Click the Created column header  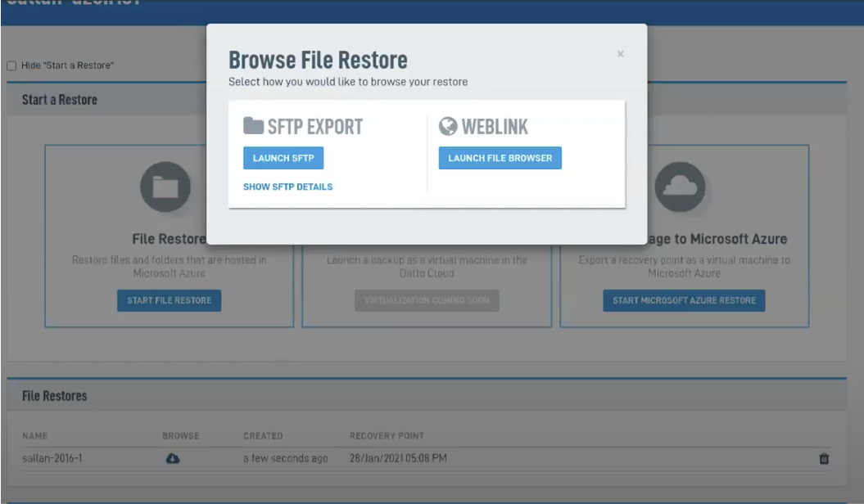tap(263, 436)
